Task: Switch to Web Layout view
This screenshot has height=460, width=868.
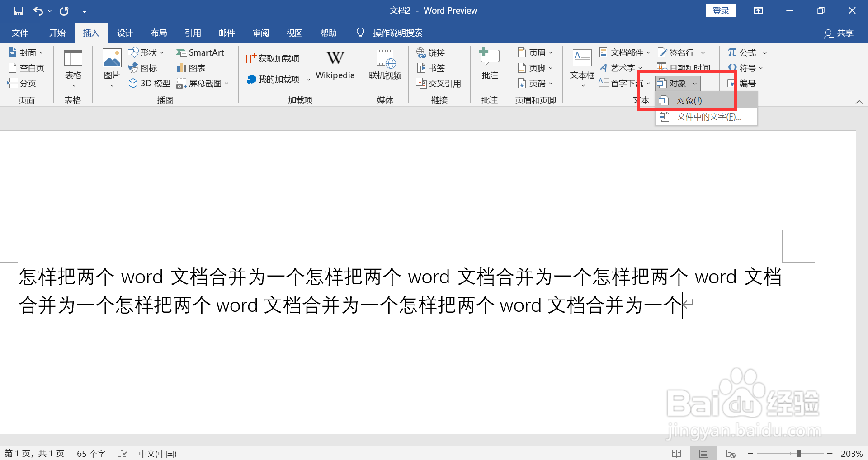Action: [x=731, y=453]
